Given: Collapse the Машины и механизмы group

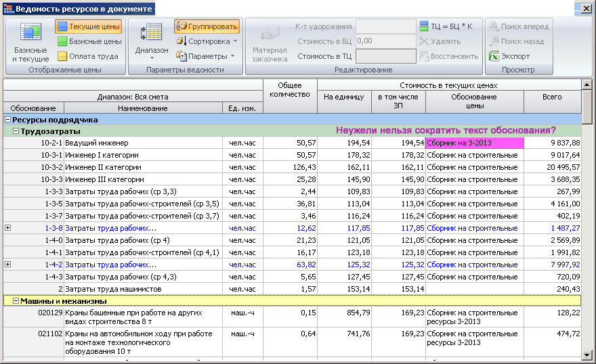Looking at the screenshot, I should click(16, 301).
